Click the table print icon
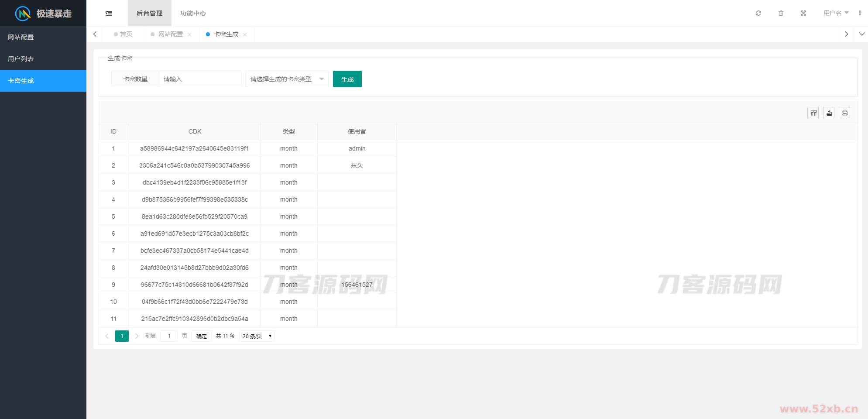Viewport: 868px width, 419px height. coord(844,113)
